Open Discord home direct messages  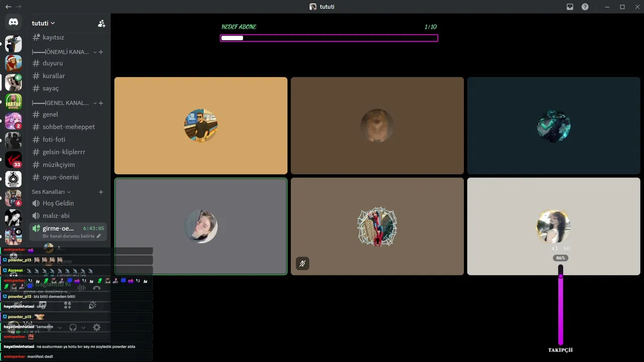pos(14,22)
